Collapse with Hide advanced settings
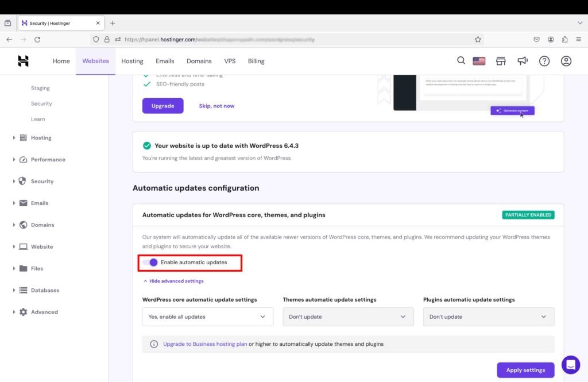 pyautogui.click(x=173, y=281)
